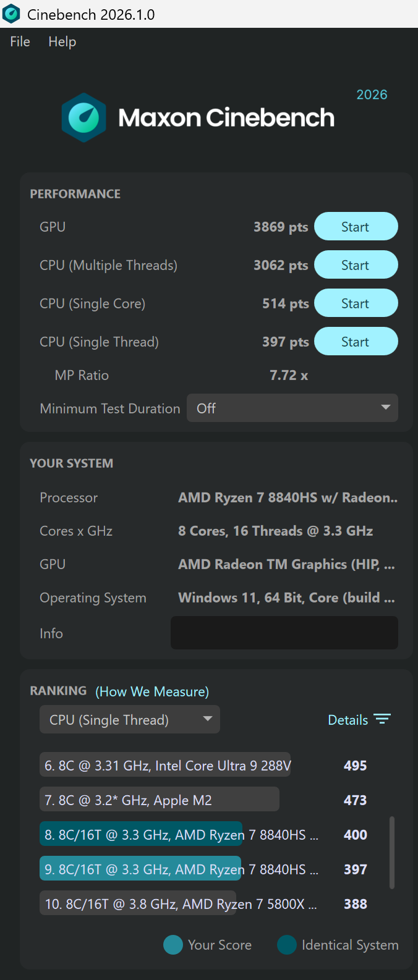Click the ranking list scrollbar
The width and height of the screenshot is (418, 980).
(x=392, y=853)
